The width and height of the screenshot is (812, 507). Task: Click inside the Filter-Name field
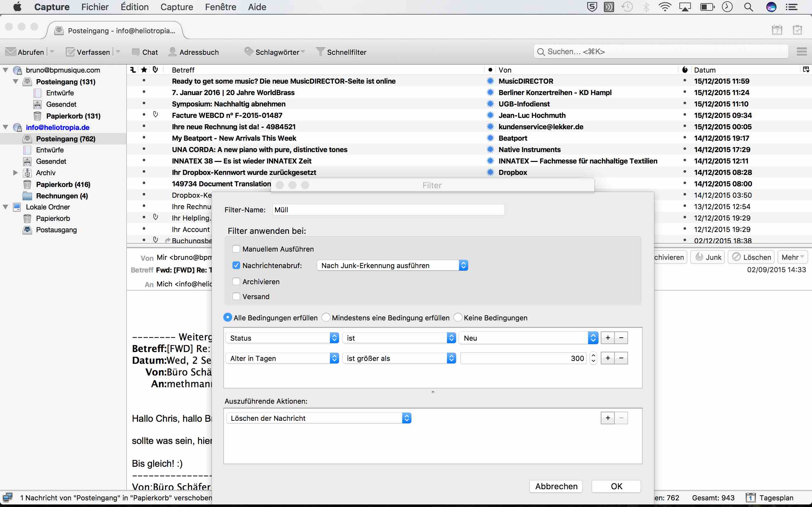[x=388, y=209]
